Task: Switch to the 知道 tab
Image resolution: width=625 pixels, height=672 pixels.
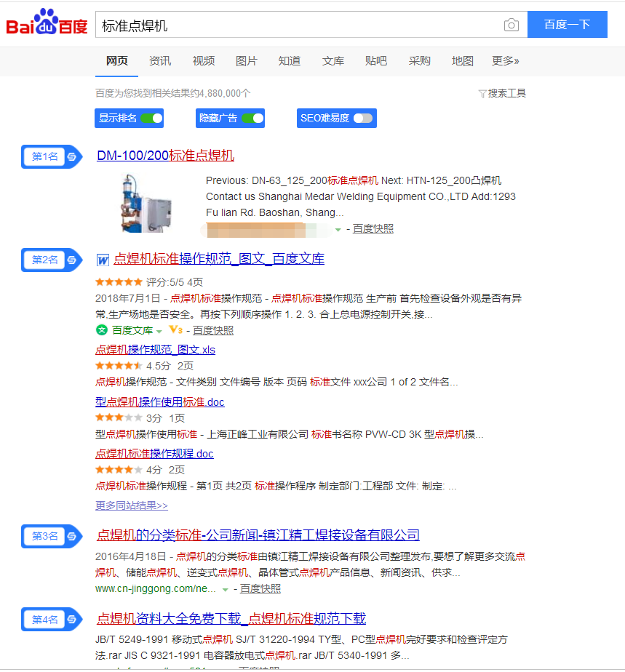Action: click(x=290, y=61)
